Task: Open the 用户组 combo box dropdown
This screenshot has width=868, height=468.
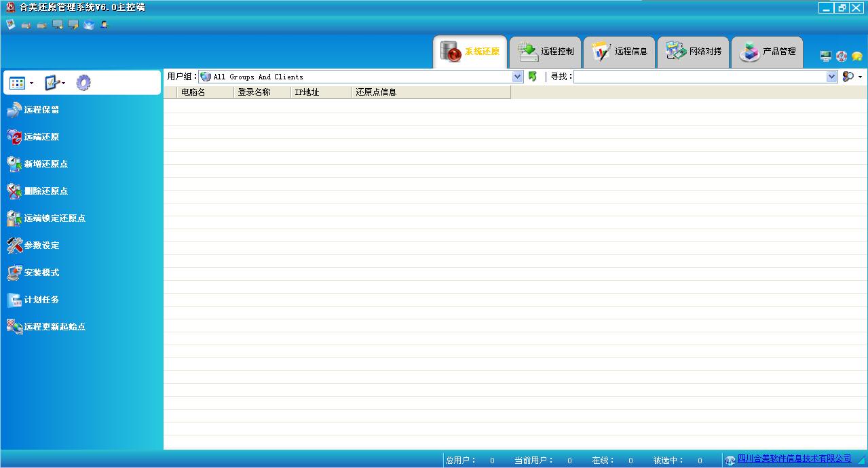Action: (x=518, y=77)
